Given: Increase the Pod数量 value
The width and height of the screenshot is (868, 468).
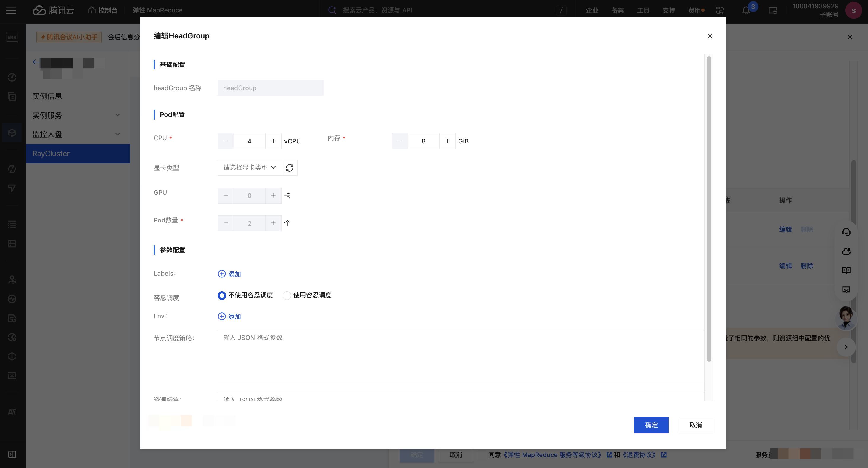Looking at the screenshot, I should [x=273, y=223].
